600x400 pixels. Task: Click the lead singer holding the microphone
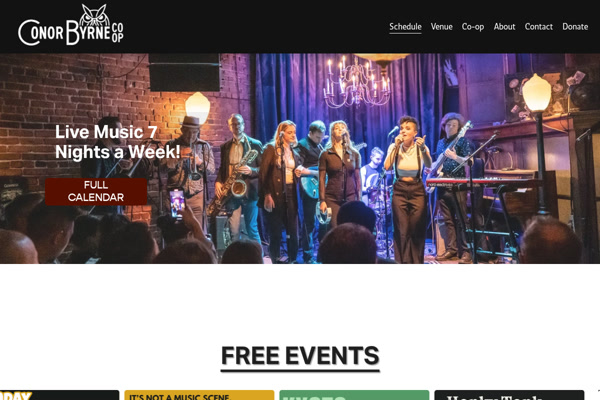(x=408, y=189)
